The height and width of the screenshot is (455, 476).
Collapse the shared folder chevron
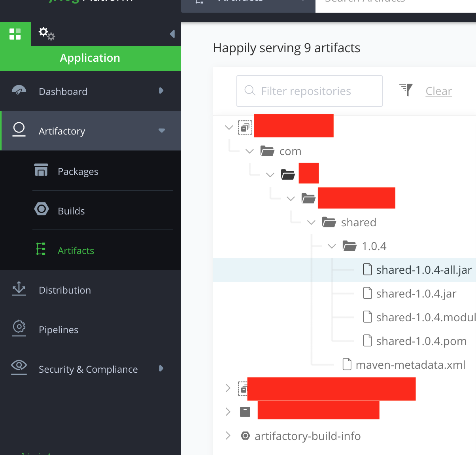[x=311, y=222]
